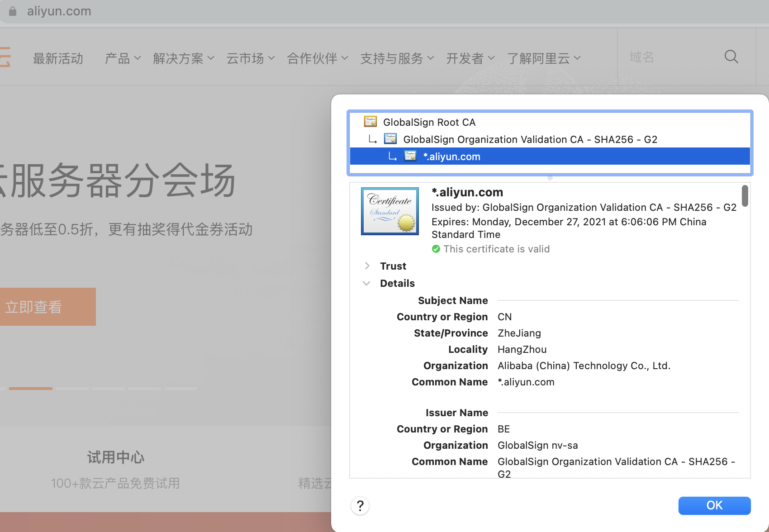Viewport: 769px width, 532px height.
Task: Click the Locality value 'HangZhou'
Action: [522, 349]
